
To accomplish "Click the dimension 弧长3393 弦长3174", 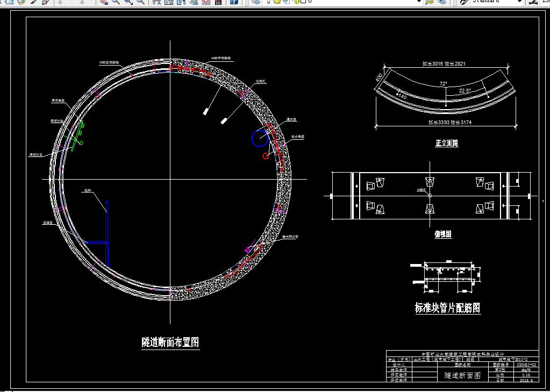I will click(450, 123).
